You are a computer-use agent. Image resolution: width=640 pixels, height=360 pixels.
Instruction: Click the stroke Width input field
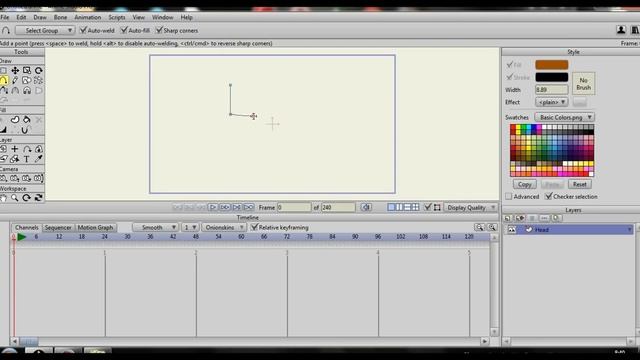click(551, 89)
